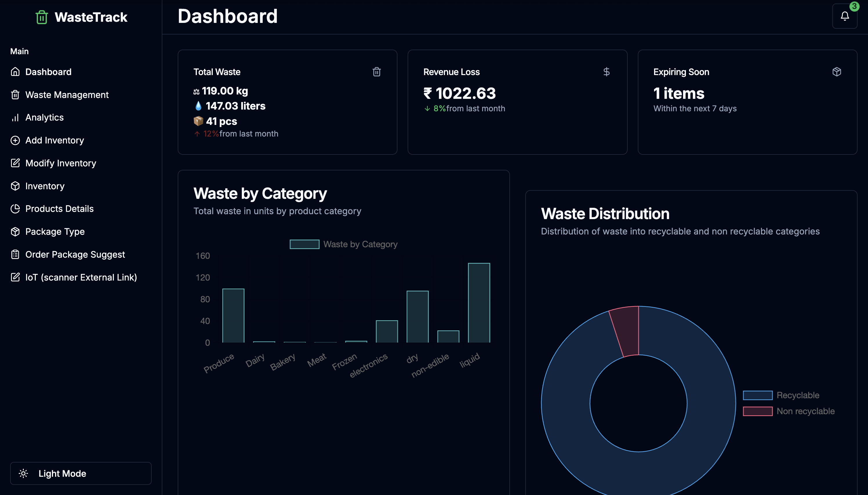The height and width of the screenshot is (495, 868).
Task: Select the Analytics bar chart icon
Action: point(15,117)
